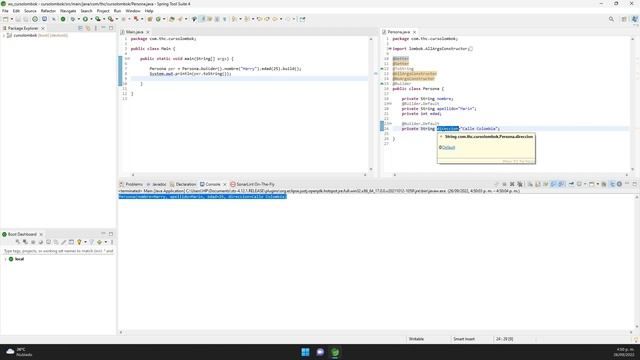Toggle Link with Editor in Package Explorer
The image size is (640, 360).
click(88, 28)
